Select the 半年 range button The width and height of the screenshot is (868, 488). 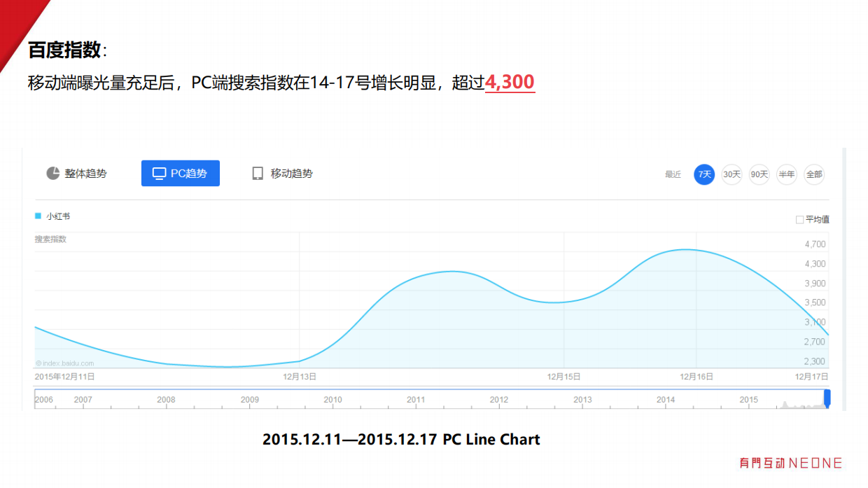[x=787, y=174]
